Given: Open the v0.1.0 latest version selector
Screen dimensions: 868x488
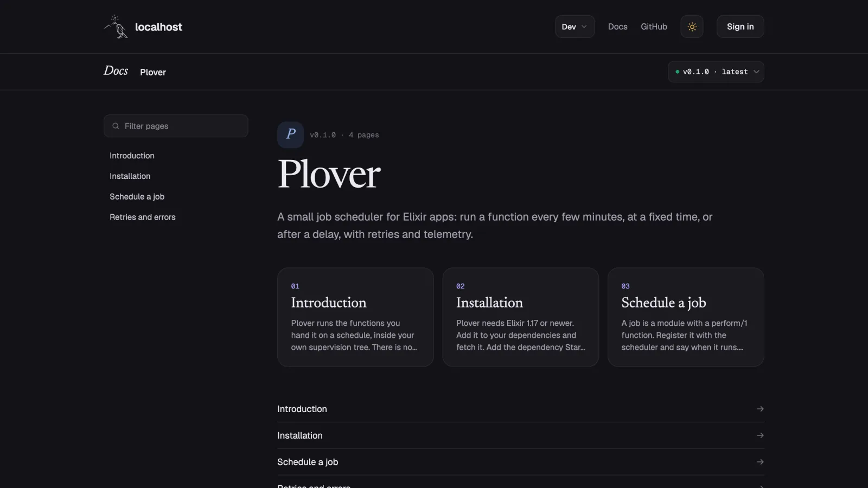Looking at the screenshot, I should coord(716,72).
